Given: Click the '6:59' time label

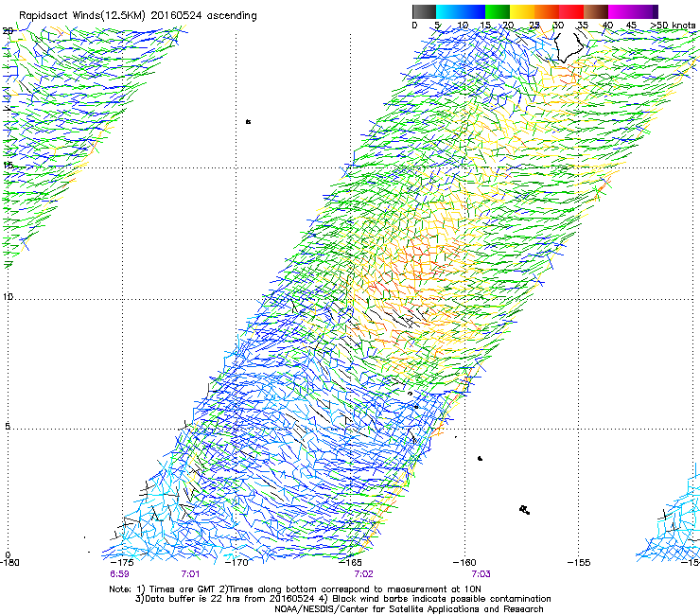Looking at the screenshot, I should point(119,574).
